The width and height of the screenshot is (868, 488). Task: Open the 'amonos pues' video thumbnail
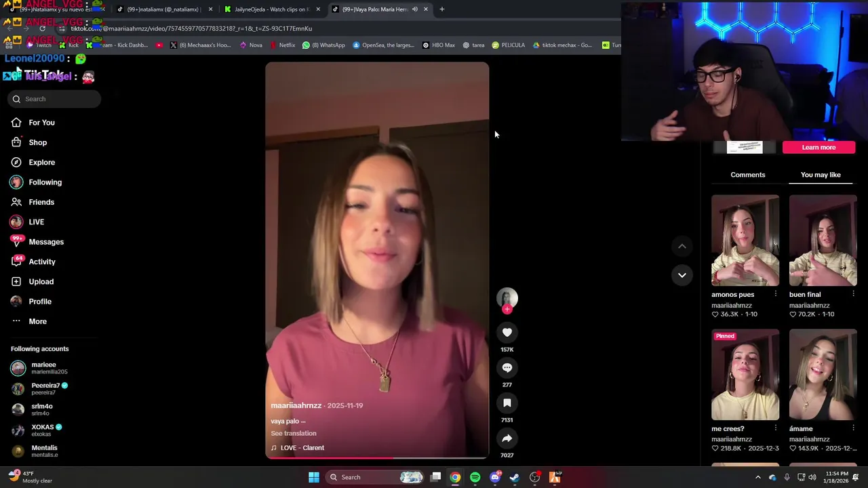coord(745,241)
